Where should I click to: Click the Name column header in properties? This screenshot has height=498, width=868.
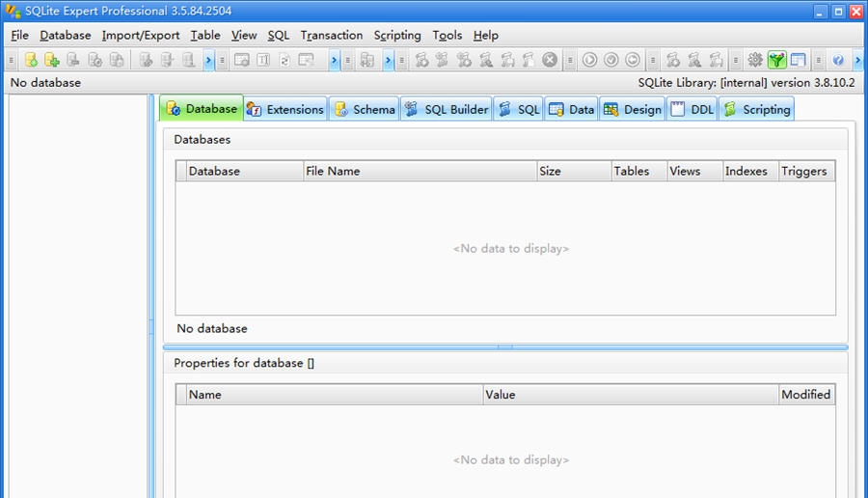[335, 395]
